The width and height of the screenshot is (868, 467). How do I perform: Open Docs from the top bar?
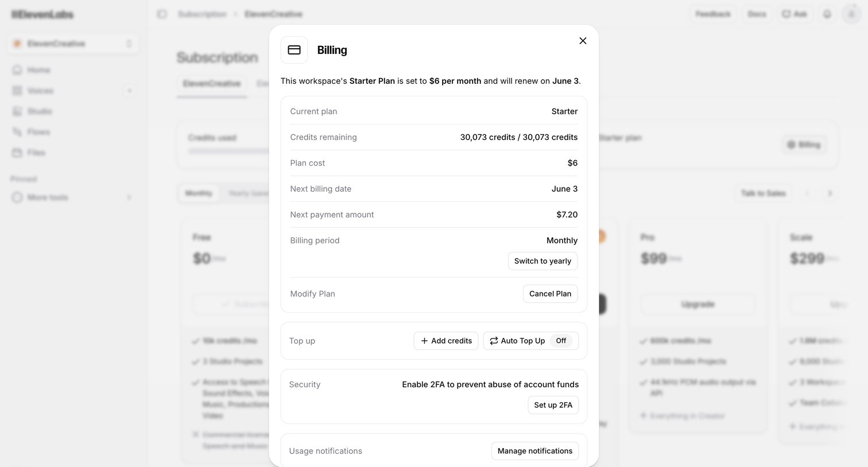757,14
